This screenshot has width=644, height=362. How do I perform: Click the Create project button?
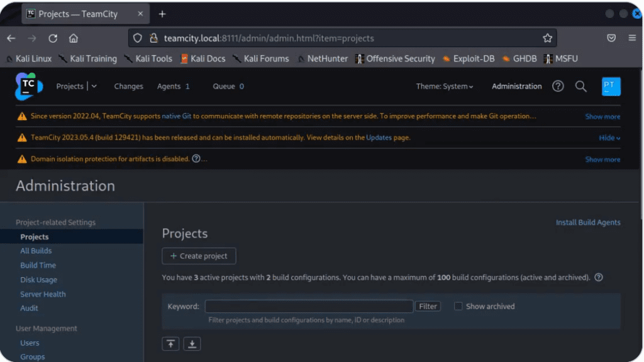click(x=199, y=256)
